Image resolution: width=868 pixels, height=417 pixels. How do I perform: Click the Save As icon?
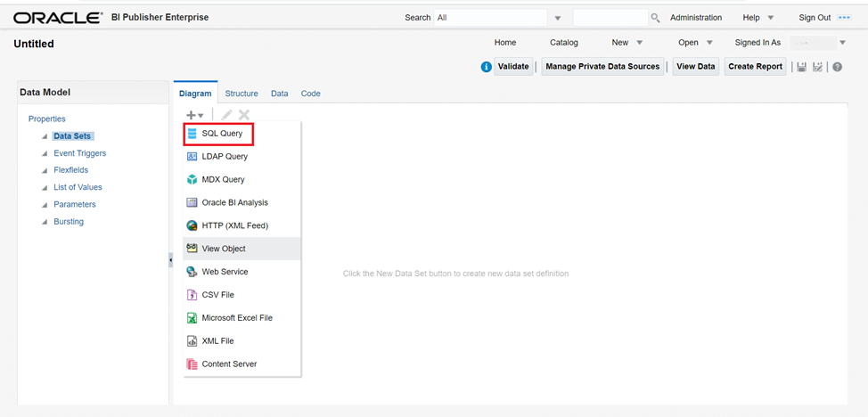click(817, 67)
